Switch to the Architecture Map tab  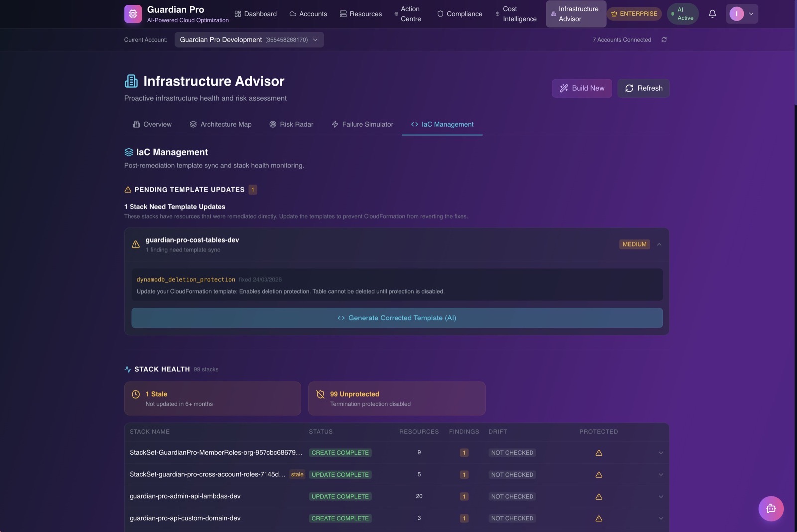(221, 124)
